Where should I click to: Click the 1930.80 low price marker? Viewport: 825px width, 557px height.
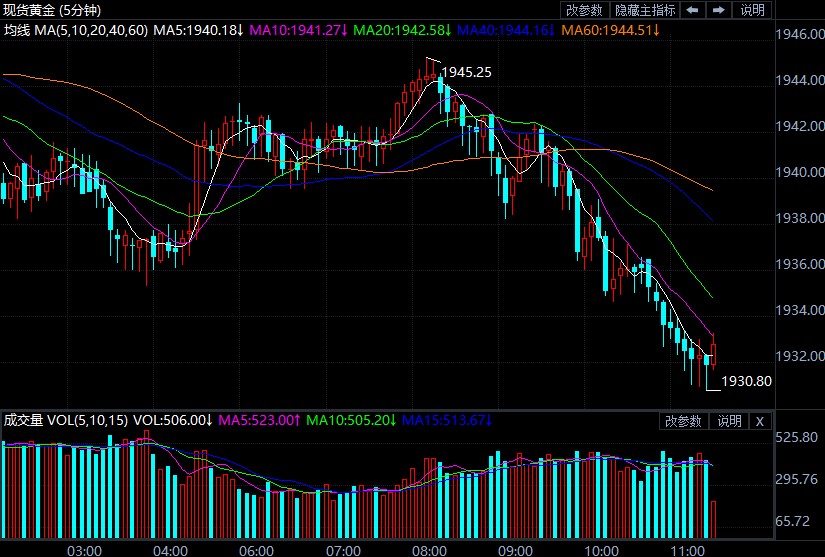point(747,381)
